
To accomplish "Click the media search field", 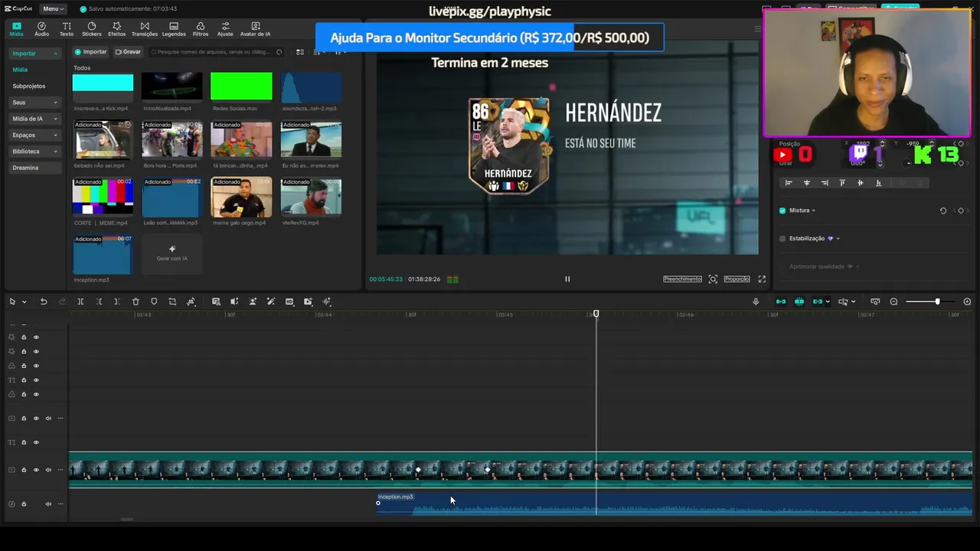I will 218,52.
